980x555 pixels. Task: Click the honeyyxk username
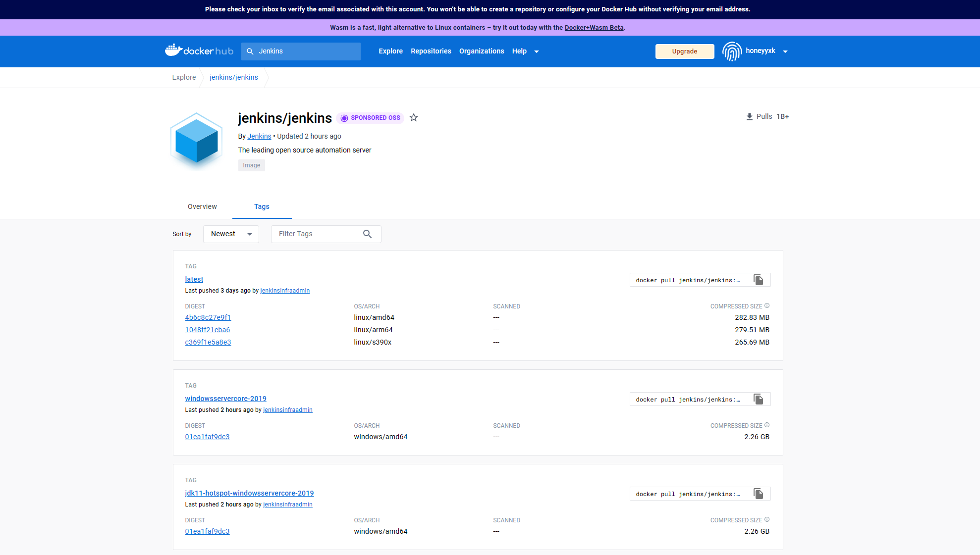(761, 50)
